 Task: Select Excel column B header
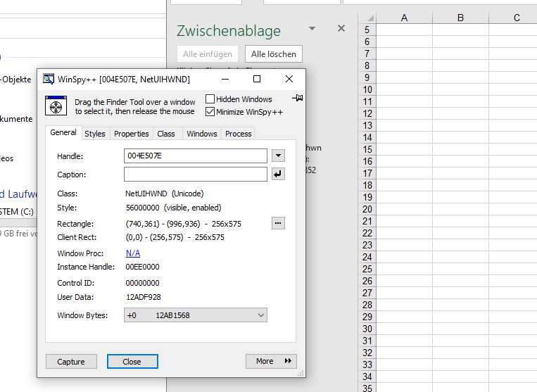click(x=460, y=18)
